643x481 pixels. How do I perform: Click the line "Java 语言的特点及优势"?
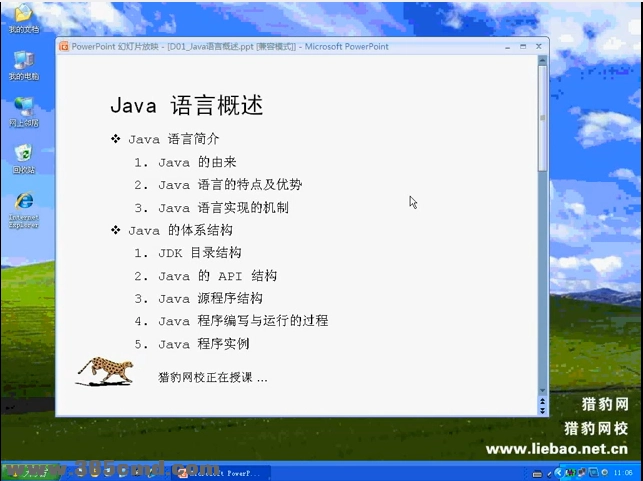[230, 185]
